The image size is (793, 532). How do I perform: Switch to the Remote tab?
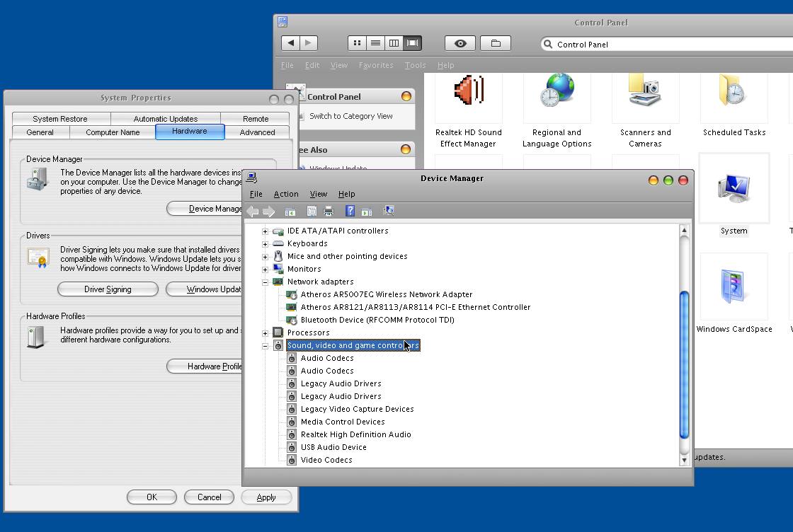(256, 119)
